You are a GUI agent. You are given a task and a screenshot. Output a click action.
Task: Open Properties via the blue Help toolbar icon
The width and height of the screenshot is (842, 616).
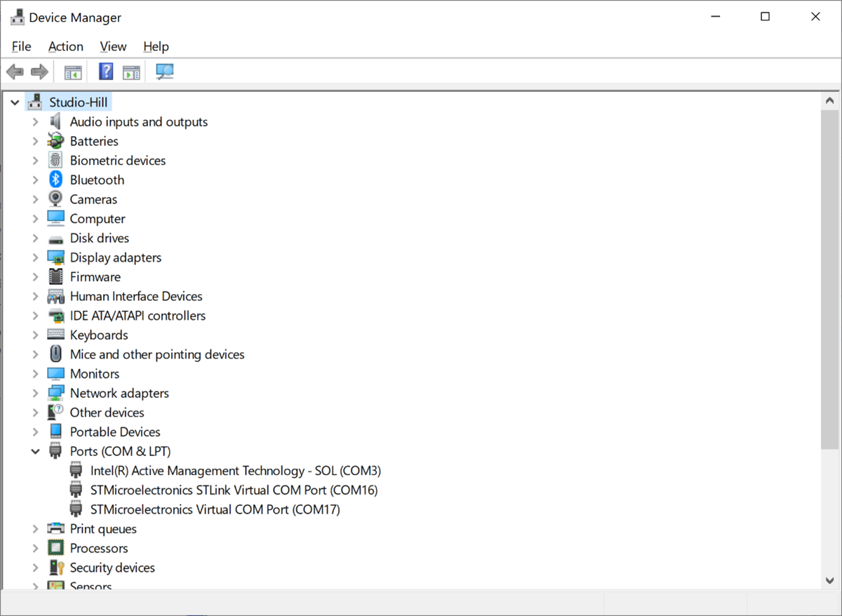tap(106, 72)
